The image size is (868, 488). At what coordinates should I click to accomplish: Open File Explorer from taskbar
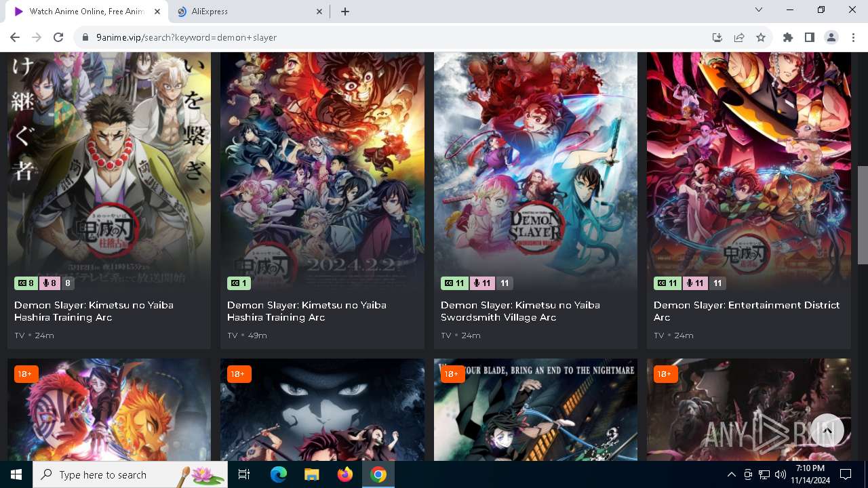tap(311, 474)
